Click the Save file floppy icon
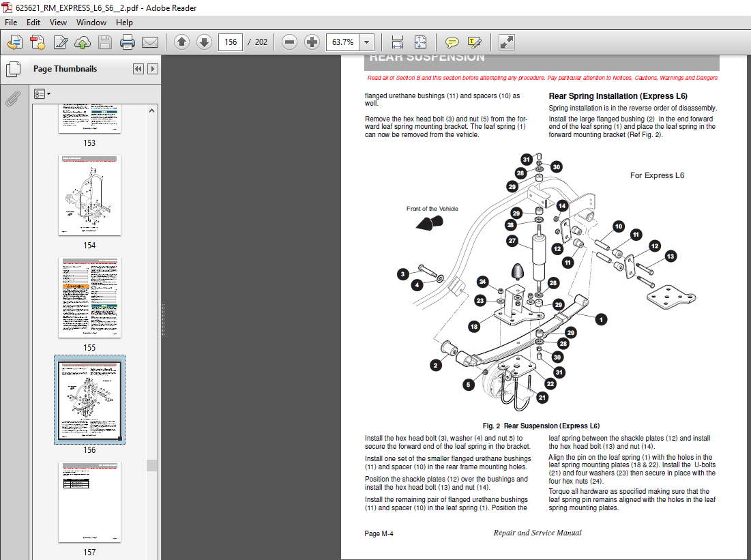Image resolution: width=751 pixels, height=560 pixels. (105, 42)
